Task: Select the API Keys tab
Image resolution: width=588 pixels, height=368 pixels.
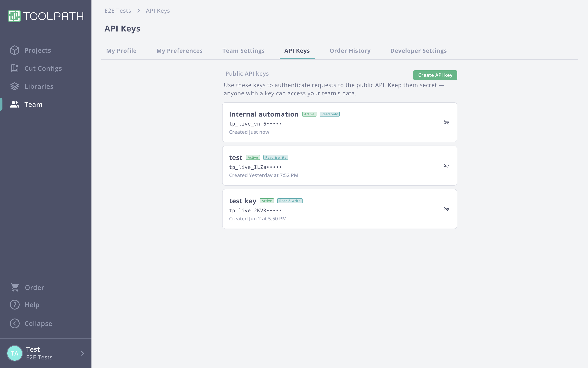Action: (x=297, y=51)
